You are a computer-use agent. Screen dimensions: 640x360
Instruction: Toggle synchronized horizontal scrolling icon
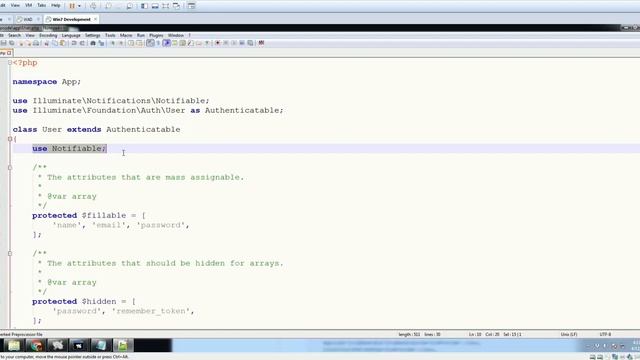click(139, 43)
